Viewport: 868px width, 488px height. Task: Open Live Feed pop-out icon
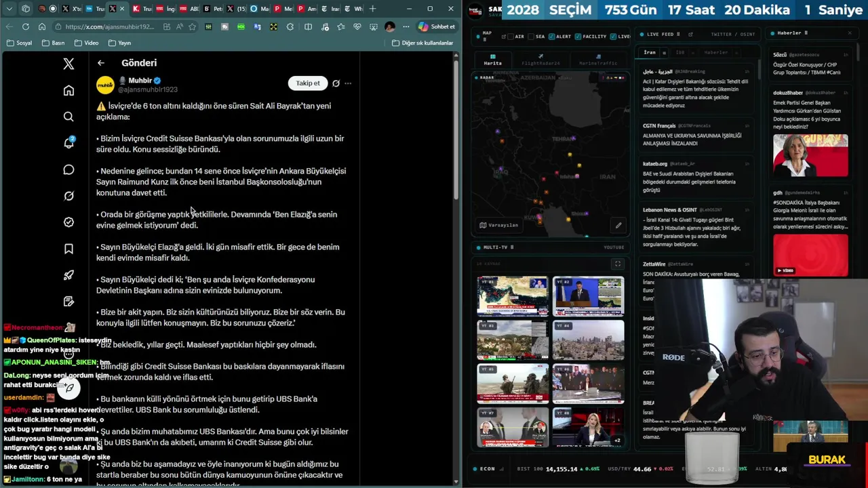click(690, 34)
